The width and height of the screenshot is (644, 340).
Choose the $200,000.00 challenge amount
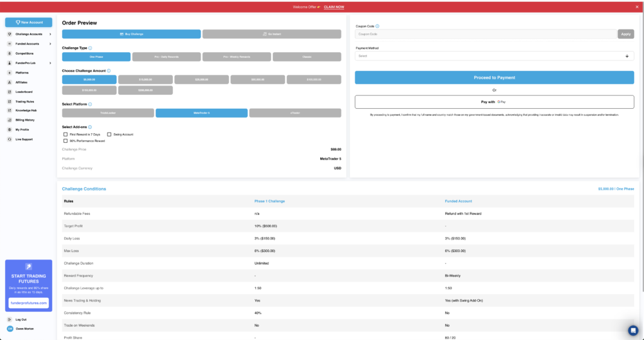coord(145,90)
